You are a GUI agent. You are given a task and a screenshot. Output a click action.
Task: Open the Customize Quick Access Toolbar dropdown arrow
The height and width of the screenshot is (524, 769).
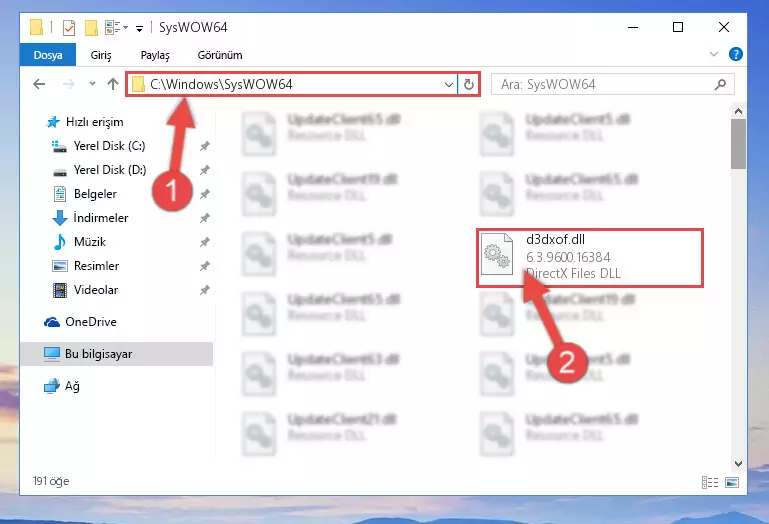tap(139, 28)
